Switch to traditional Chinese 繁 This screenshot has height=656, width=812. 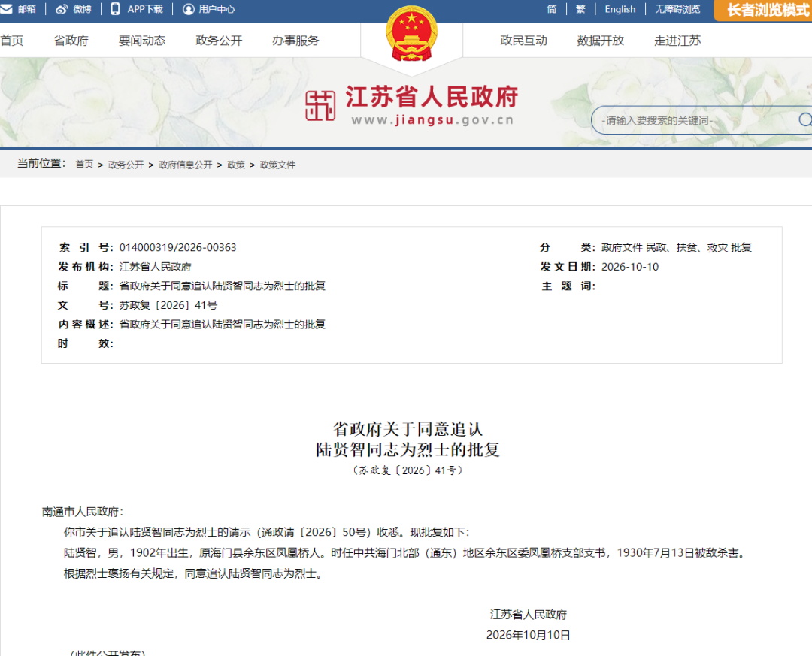(x=580, y=9)
